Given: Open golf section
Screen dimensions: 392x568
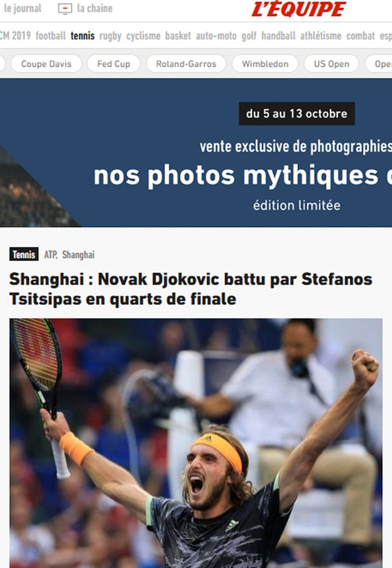Looking at the screenshot, I should (249, 36).
